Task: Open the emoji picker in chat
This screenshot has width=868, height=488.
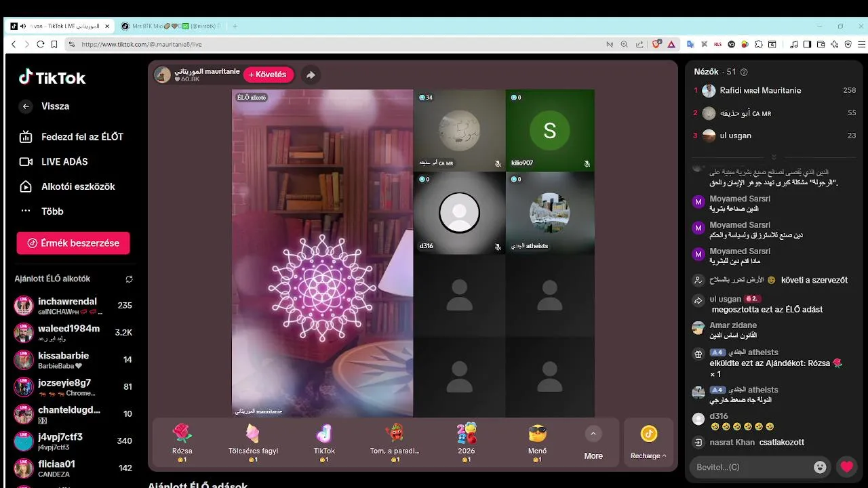Action: tap(821, 467)
